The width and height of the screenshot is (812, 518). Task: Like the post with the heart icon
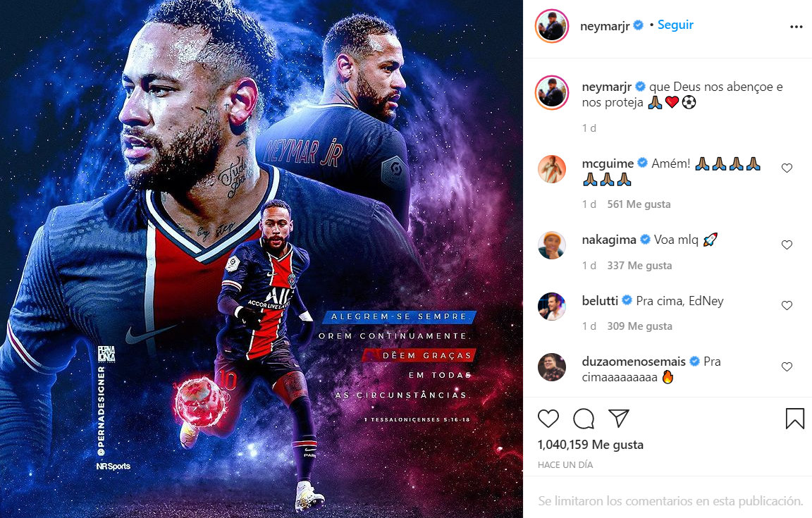548,419
